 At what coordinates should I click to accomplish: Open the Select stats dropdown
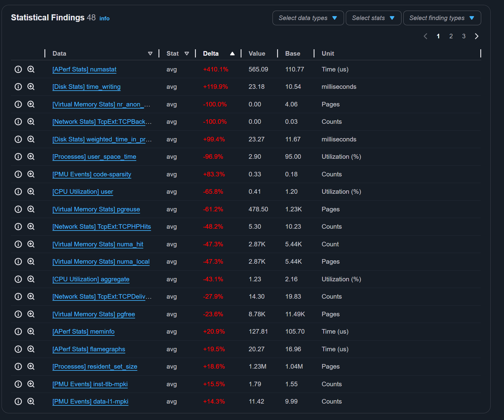[x=373, y=18]
